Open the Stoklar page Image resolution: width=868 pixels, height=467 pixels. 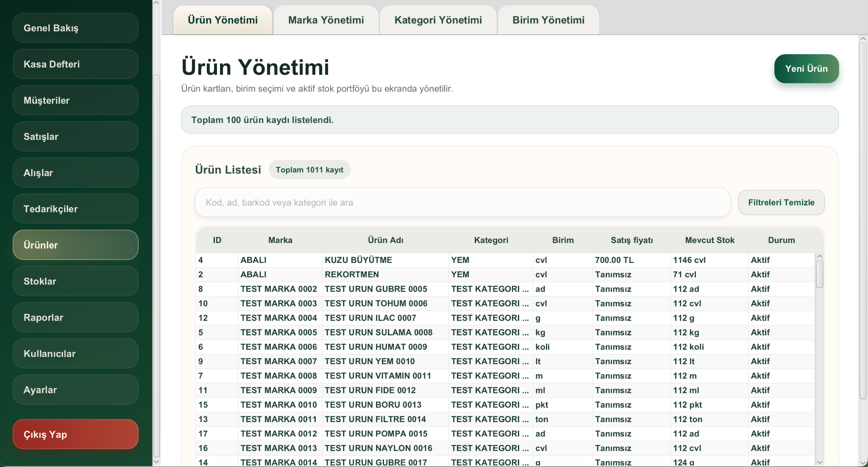[x=75, y=281]
